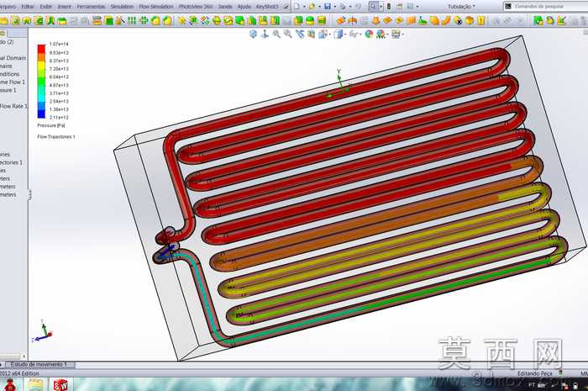Click the yellow sphere with black X icon

(x=458, y=21)
